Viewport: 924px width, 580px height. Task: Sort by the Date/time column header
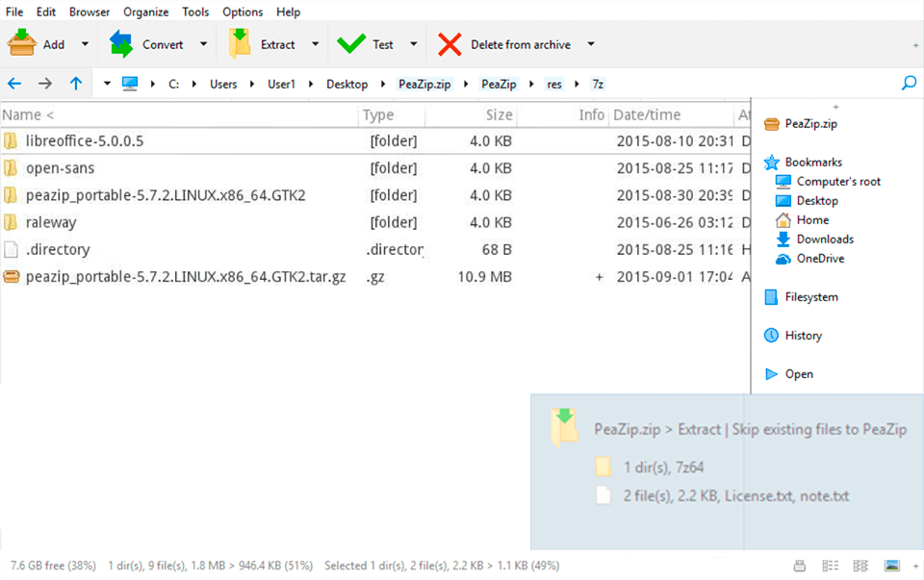pos(671,114)
